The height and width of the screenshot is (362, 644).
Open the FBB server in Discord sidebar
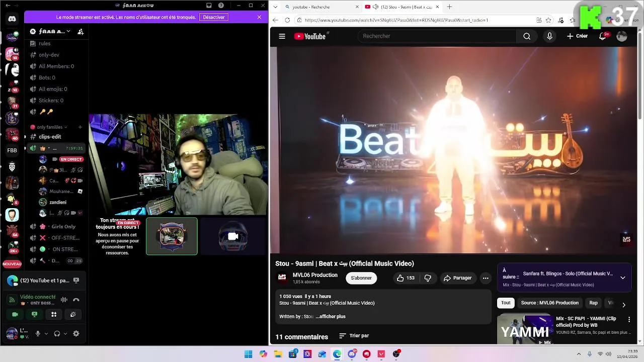12,150
